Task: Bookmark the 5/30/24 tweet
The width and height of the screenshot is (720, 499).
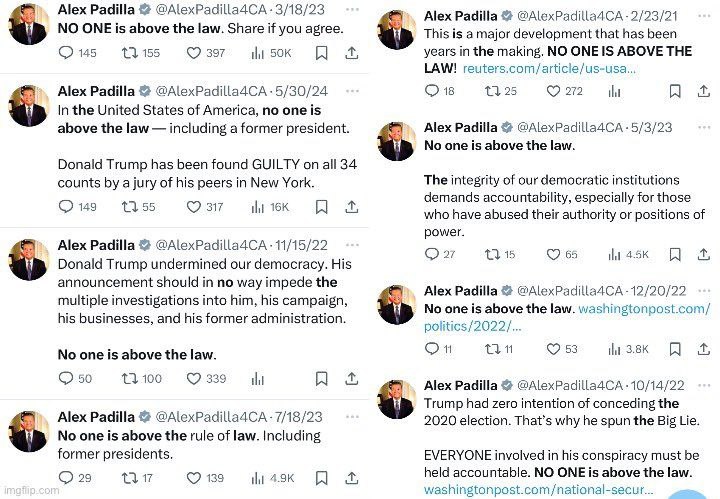Action: [321, 207]
